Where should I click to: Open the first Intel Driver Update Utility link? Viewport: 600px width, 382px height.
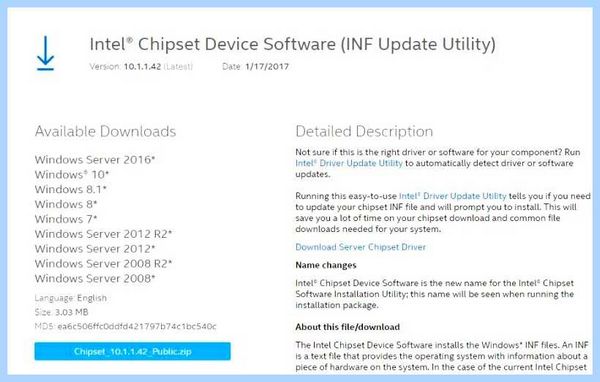click(349, 163)
